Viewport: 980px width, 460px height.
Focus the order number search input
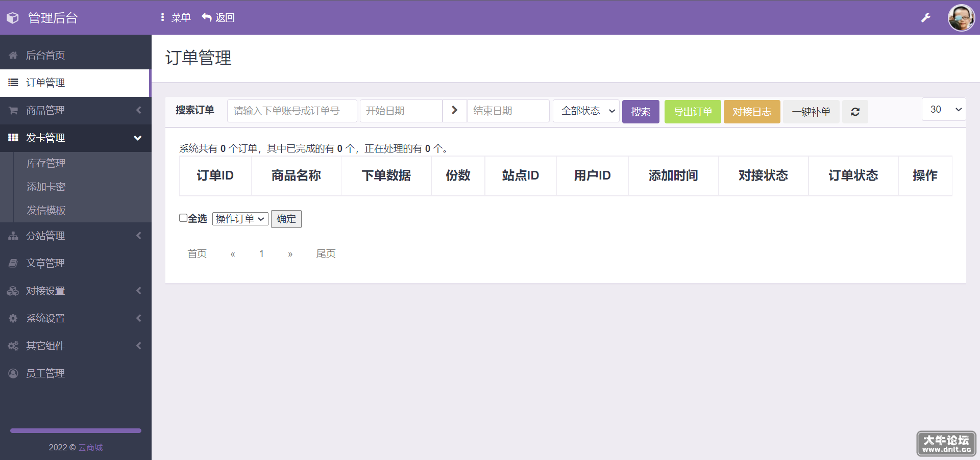click(292, 111)
